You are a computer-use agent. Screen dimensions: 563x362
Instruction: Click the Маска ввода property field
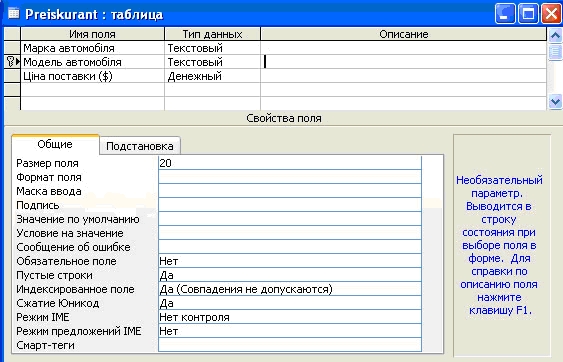coord(290,191)
